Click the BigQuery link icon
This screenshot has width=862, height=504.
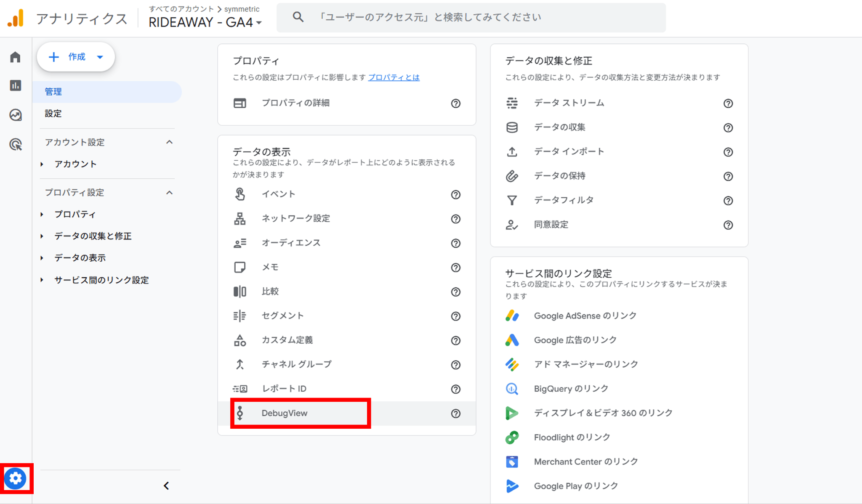512,388
